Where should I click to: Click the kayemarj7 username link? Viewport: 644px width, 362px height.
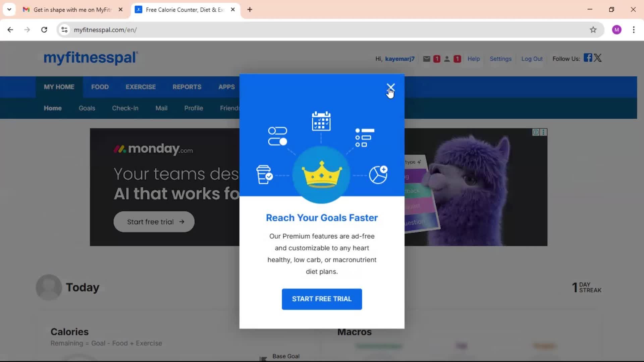pyautogui.click(x=400, y=59)
